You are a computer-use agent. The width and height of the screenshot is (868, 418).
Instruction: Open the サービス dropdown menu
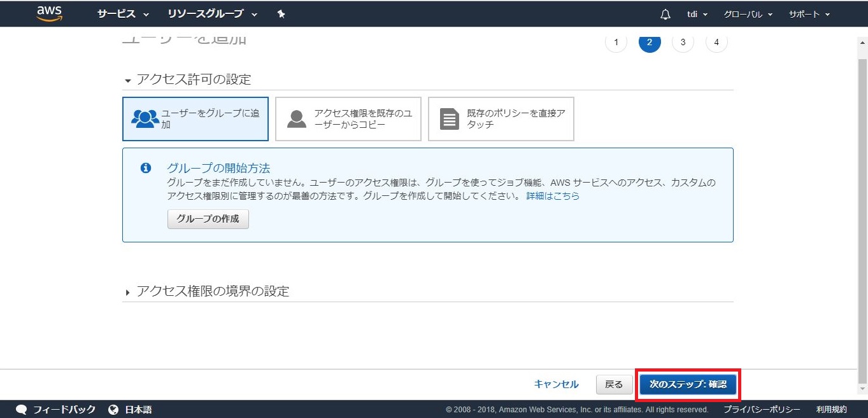click(123, 14)
